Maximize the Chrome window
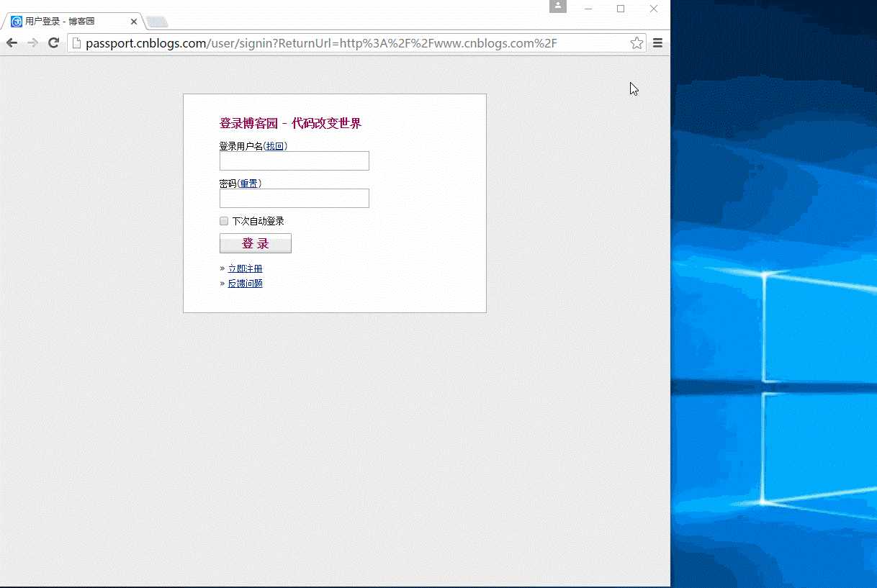Image resolution: width=877 pixels, height=588 pixels. (621, 9)
